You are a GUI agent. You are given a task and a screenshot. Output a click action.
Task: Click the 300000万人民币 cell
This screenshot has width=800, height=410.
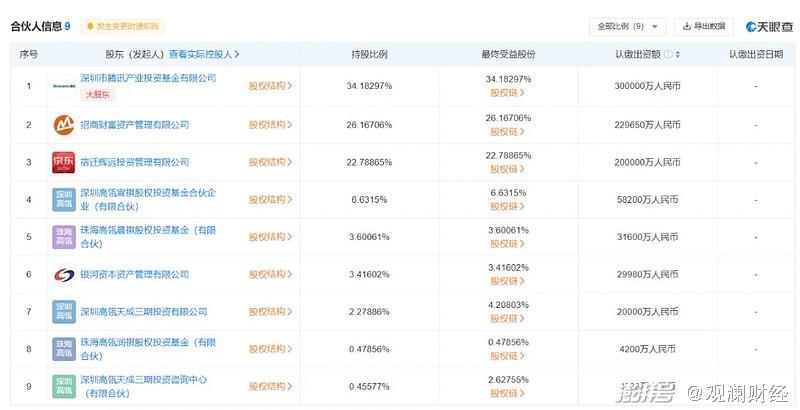(647, 86)
